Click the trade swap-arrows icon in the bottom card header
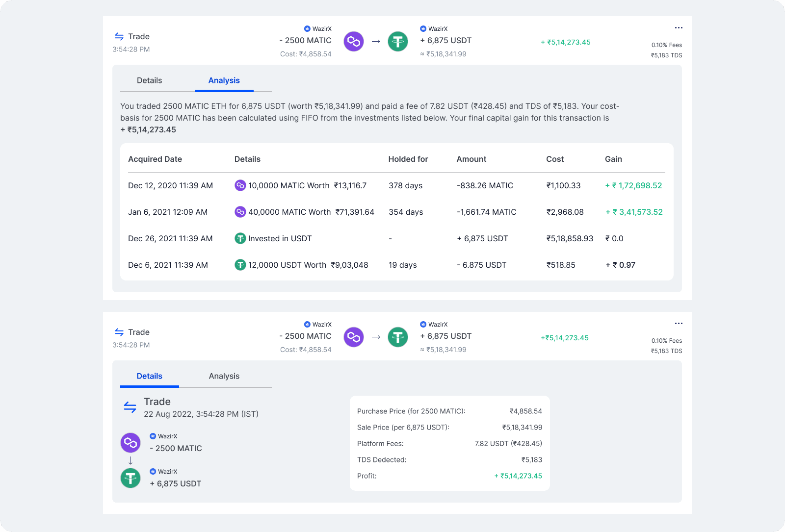The height and width of the screenshot is (532, 785). 119,332
